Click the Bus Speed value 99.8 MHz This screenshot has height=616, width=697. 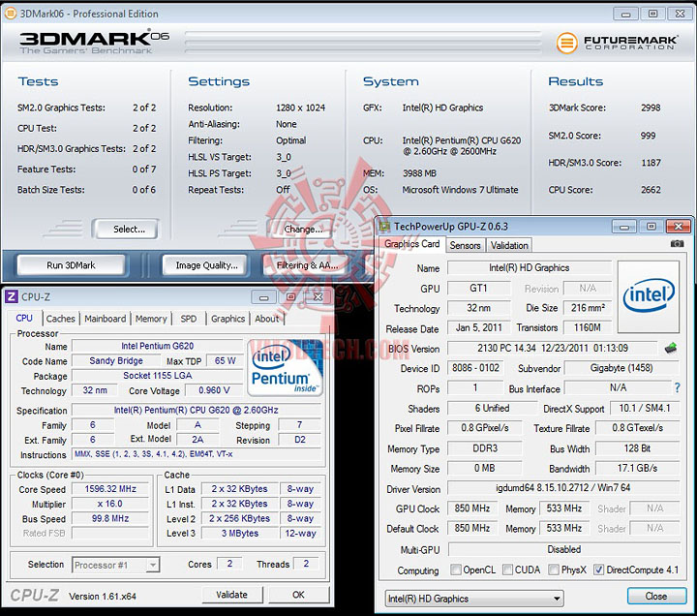point(110,518)
